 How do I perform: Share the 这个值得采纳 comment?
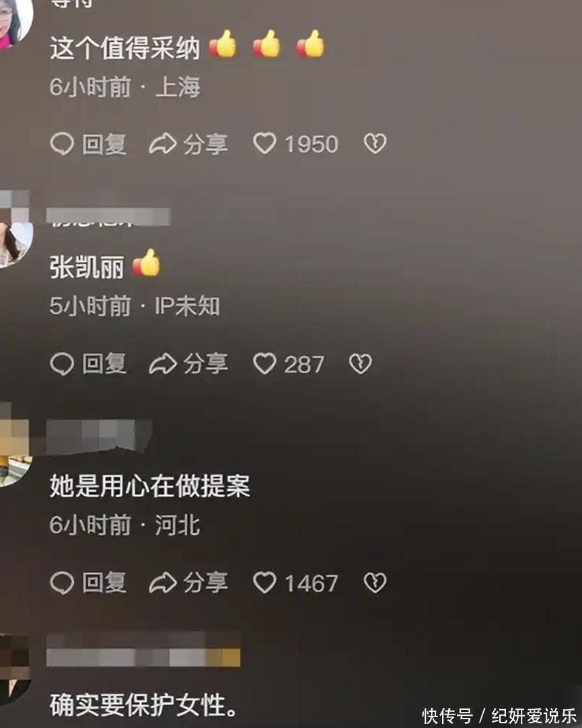(188, 143)
